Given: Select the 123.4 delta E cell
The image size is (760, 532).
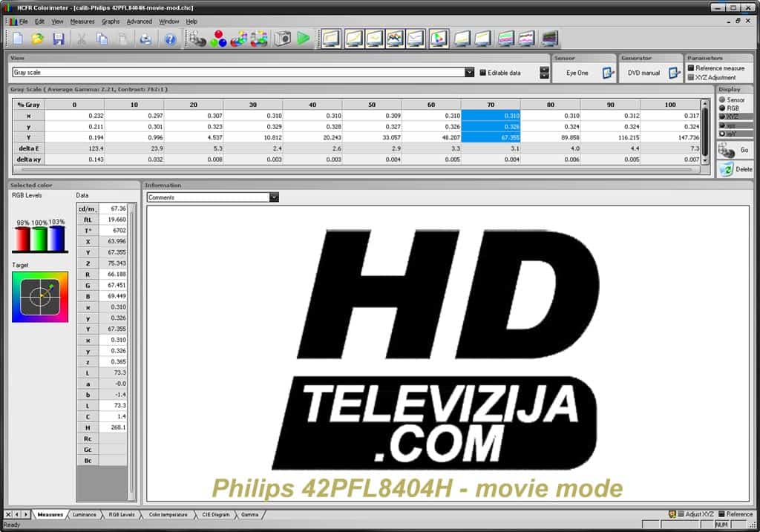Looking at the screenshot, I should 74,148.
